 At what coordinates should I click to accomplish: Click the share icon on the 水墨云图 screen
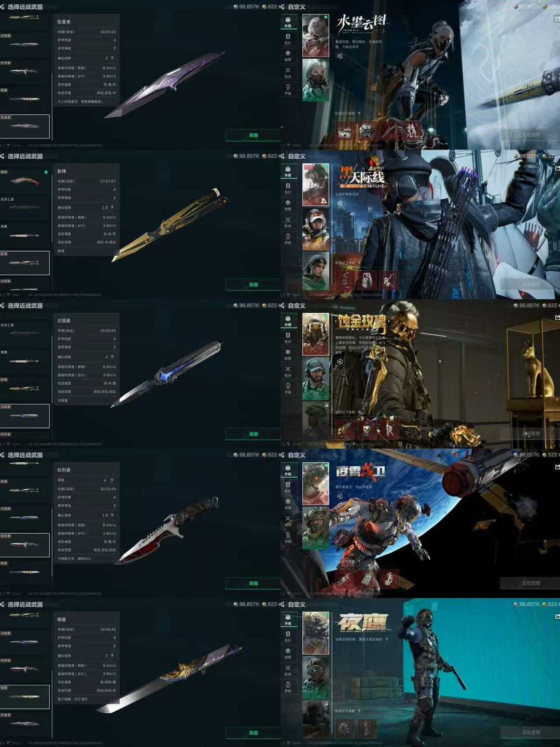coord(557,19)
